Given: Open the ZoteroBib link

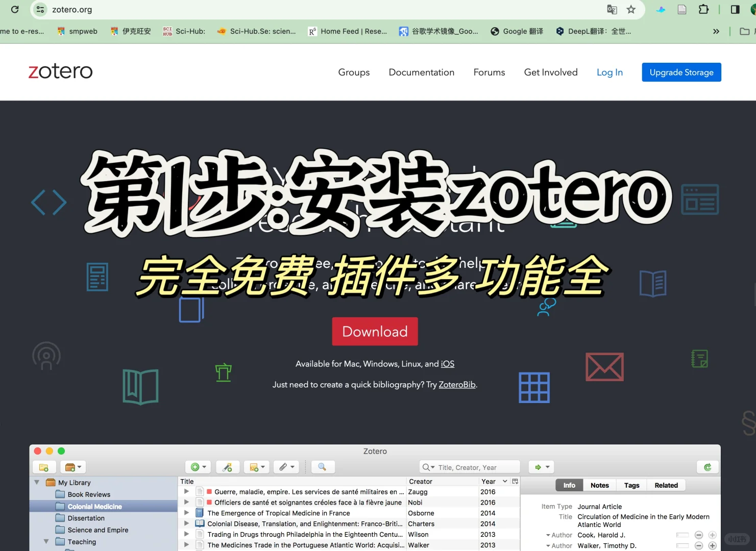Looking at the screenshot, I should [x=457, y=384].
